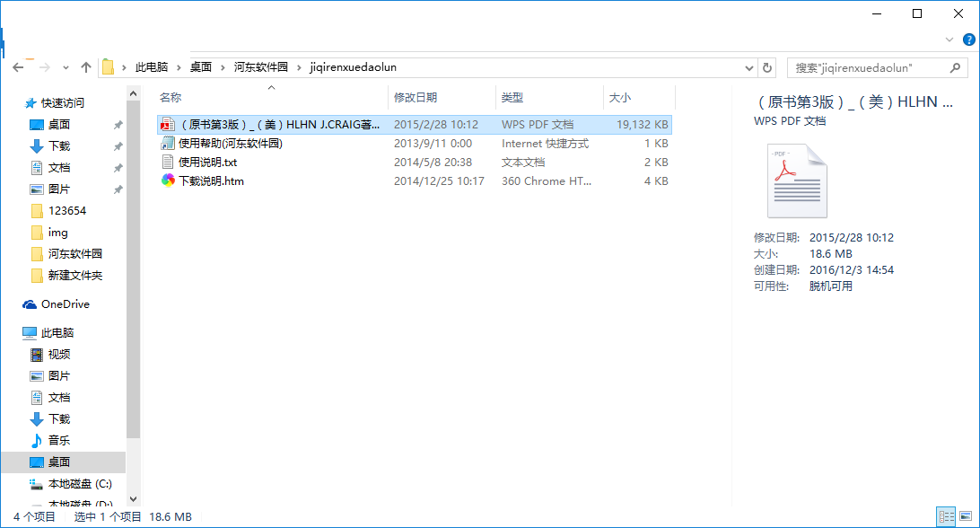980x528 pixels.
Task: Open pinned 图片 under quick access
Action: click(x=58, y=189)
